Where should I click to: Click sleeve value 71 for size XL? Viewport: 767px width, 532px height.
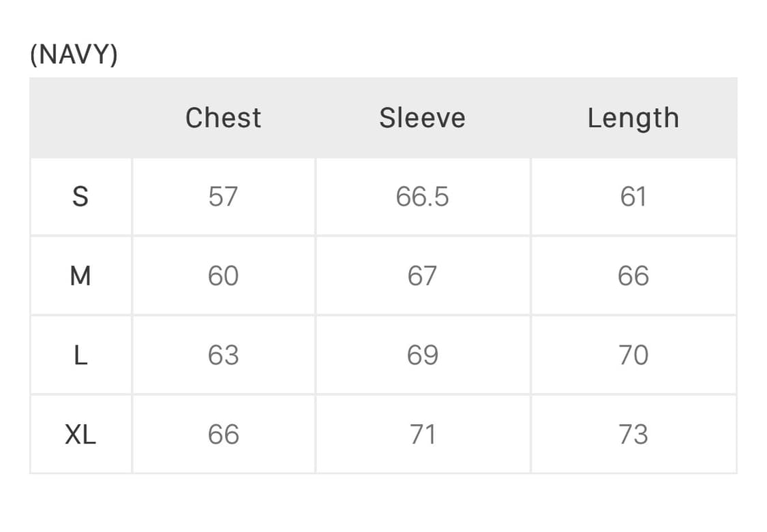coord(422,434)
